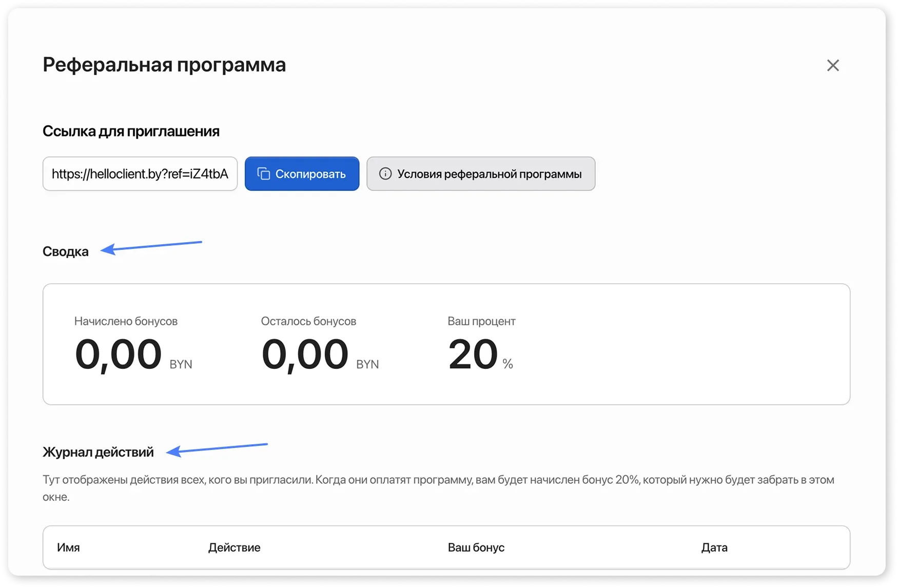Viewport: 898px width, 588px height.
Task: Click the referral link input field
Action: (x=140, y=173)
